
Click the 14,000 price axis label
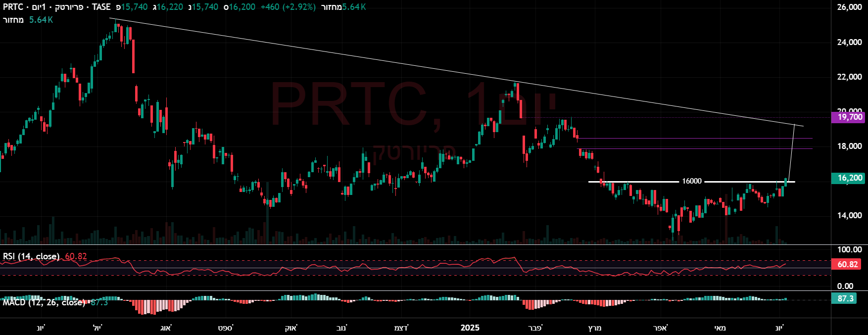[x=849, y=215]
